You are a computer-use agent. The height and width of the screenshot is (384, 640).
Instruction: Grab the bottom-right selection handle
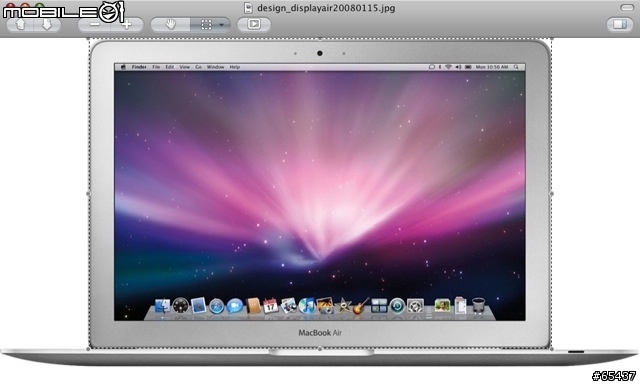coord(552,348)
